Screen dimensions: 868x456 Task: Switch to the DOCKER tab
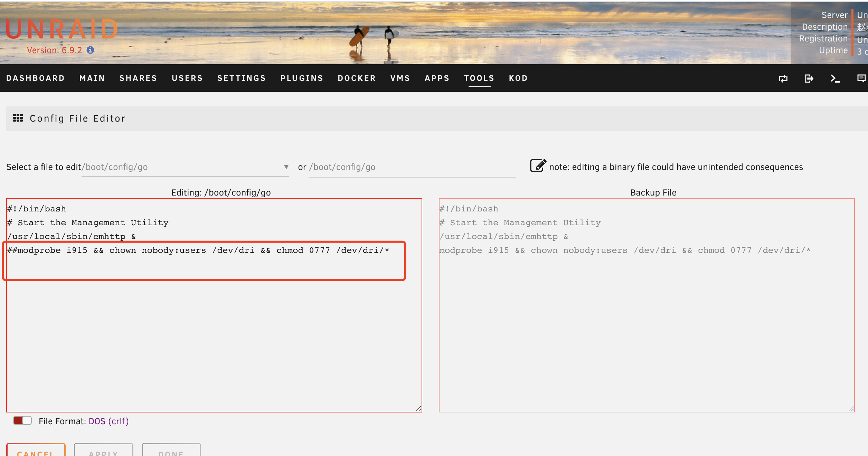[x=357, y=78]
